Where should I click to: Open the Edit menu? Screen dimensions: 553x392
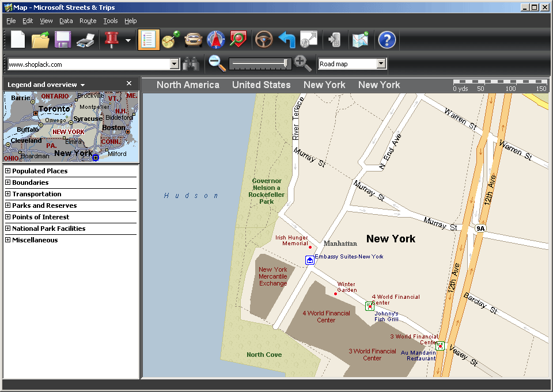click(x=28, y=21)
